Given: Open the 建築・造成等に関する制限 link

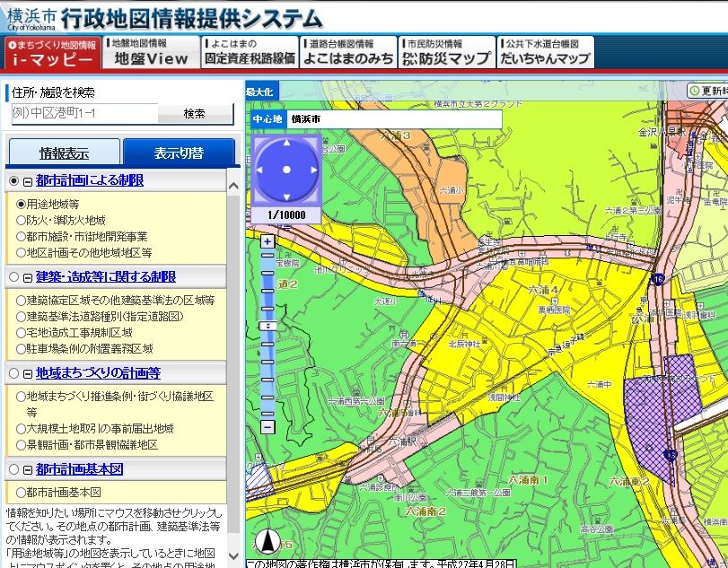Looking at the screenshot, I should tap(106, 276).
